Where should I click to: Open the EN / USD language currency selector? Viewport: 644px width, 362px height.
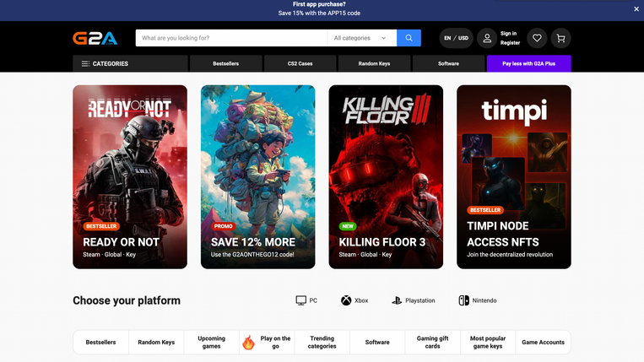456,38
